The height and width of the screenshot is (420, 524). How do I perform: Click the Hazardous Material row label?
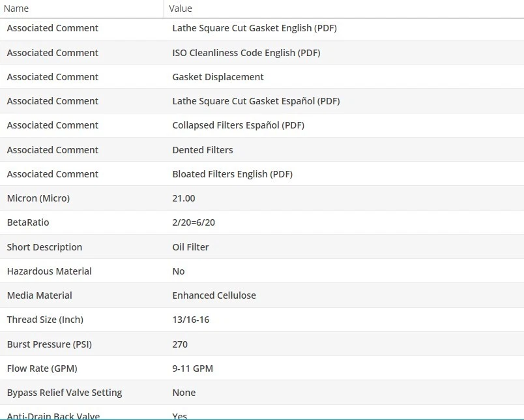pos(49,271)
